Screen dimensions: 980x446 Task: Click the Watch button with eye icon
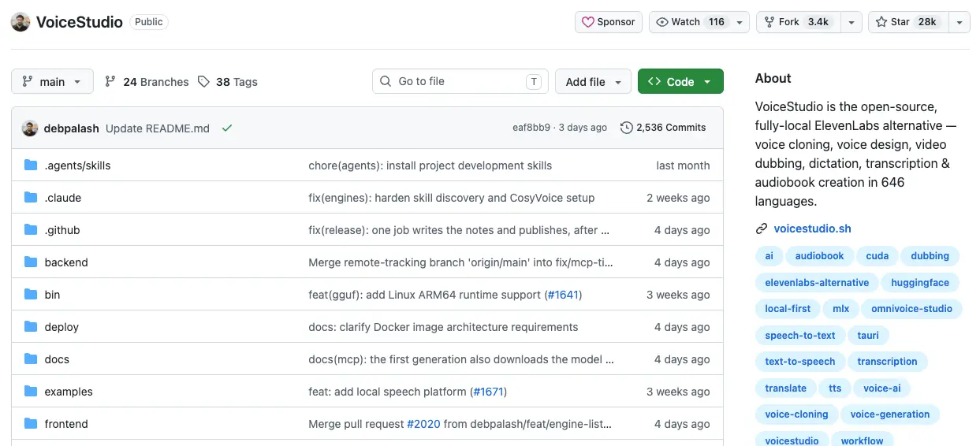point(691,22)
